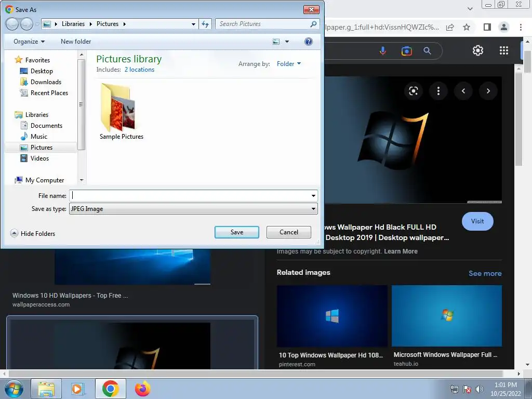Click the Windows Start button

(x=14, y=389)
